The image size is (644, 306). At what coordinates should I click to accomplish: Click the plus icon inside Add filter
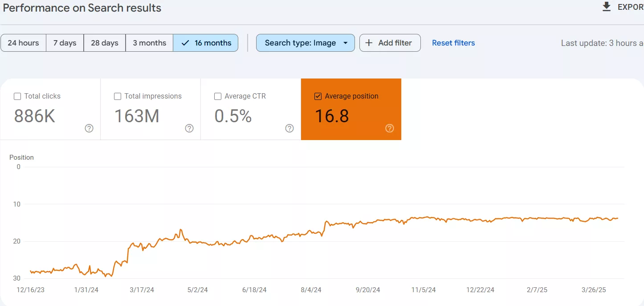pos(369,42)
